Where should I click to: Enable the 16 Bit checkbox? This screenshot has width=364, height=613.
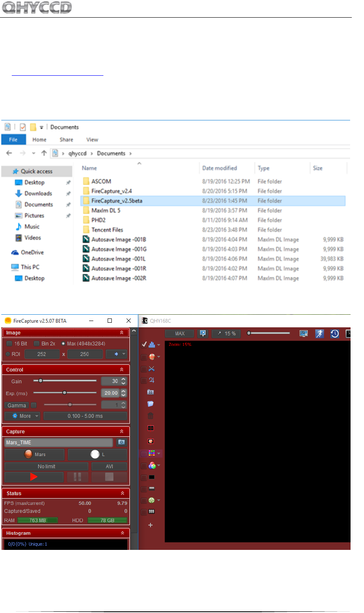tap(9, 344)
